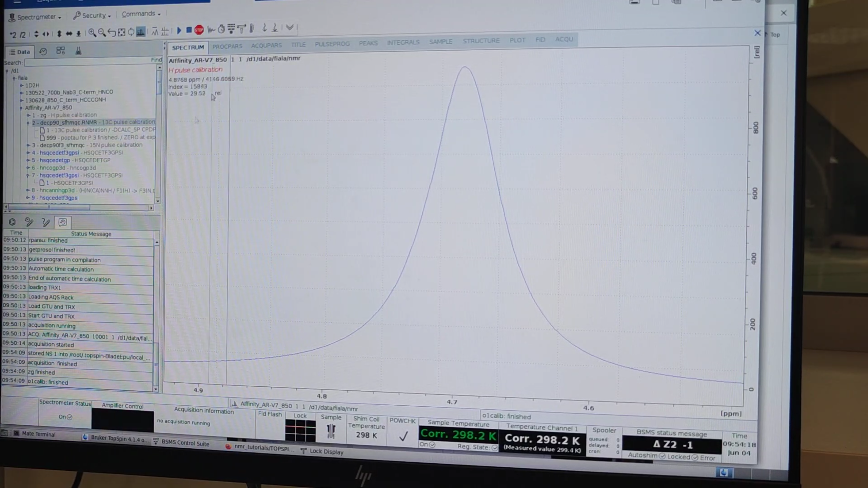
Task: Click the zoom out magnifier icon
Action: [102, 33]
